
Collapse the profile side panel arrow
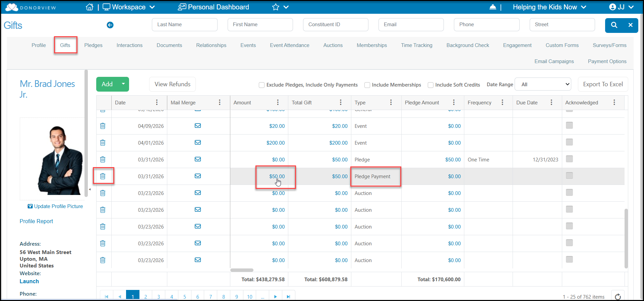point(90,190)
